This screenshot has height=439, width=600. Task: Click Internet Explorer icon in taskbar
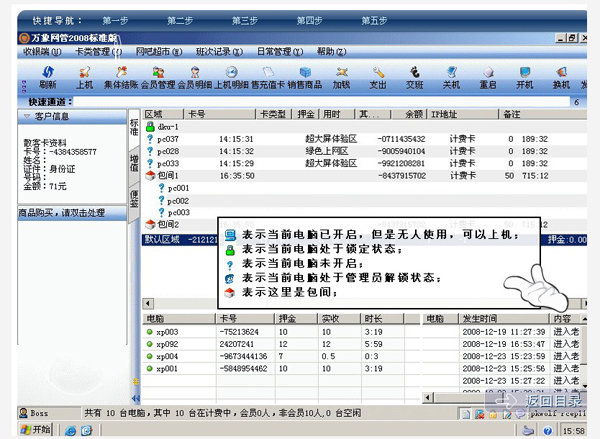pyautogui.click(x=70, y=431)
